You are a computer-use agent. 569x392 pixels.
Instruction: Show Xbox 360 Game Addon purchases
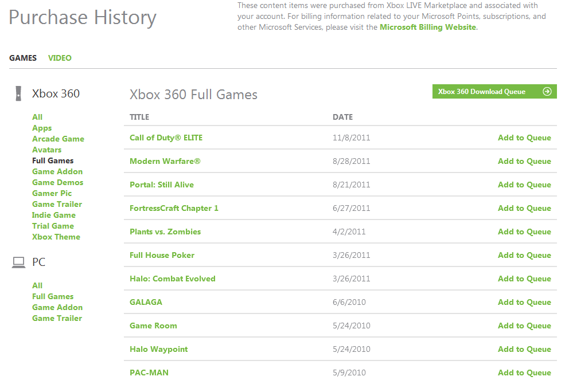[x=57, y=171]
